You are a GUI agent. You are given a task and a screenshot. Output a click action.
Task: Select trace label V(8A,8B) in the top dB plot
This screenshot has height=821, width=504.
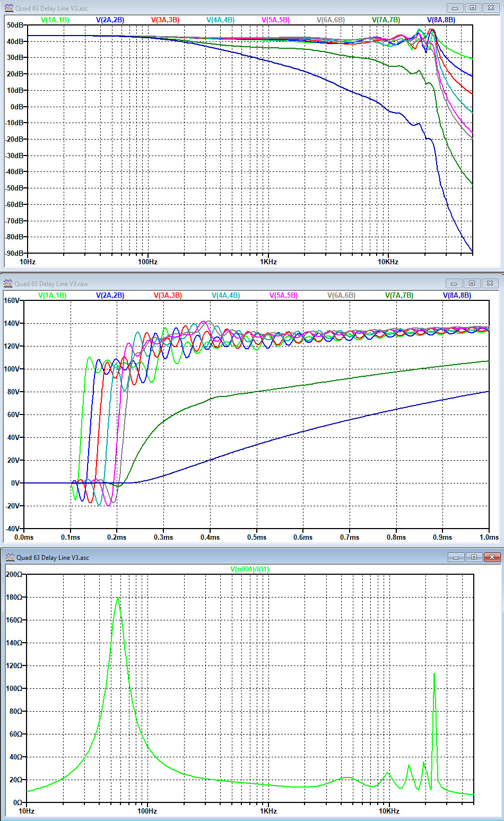pos(441,20)
